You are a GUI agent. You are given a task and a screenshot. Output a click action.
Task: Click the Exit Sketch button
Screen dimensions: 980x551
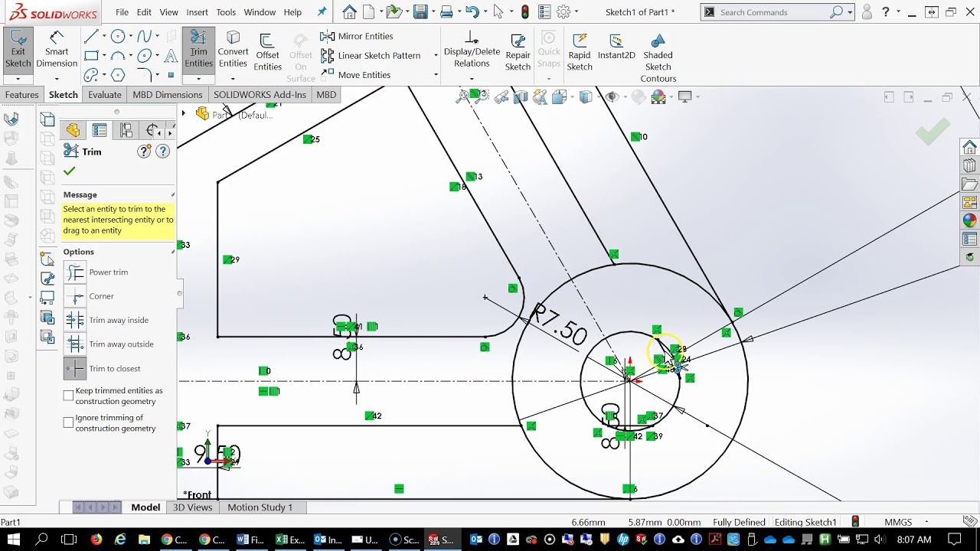18,51
